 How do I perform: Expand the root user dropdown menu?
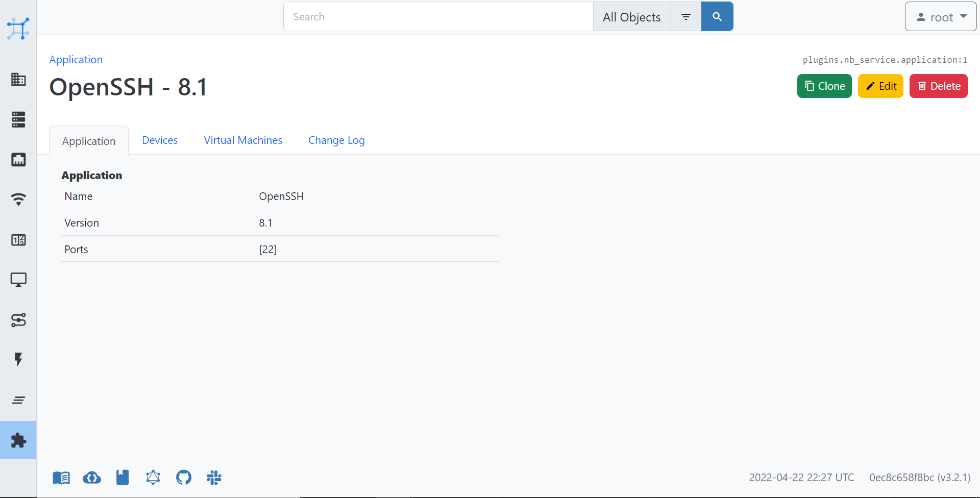click(941, 16)
